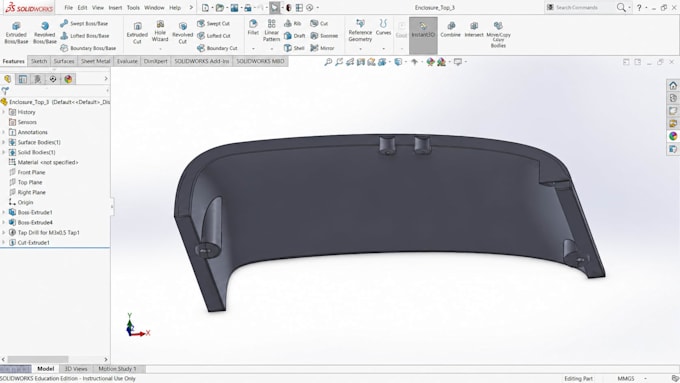Select the Revolved Boss/Base tool
Screen dimensions: 680x383
click(x=45, y=33)
